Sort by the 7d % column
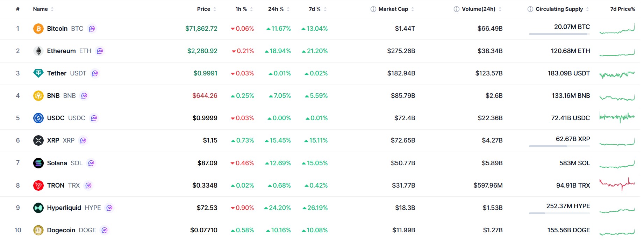This screenshot has width=644, height=240. point(318,9)
